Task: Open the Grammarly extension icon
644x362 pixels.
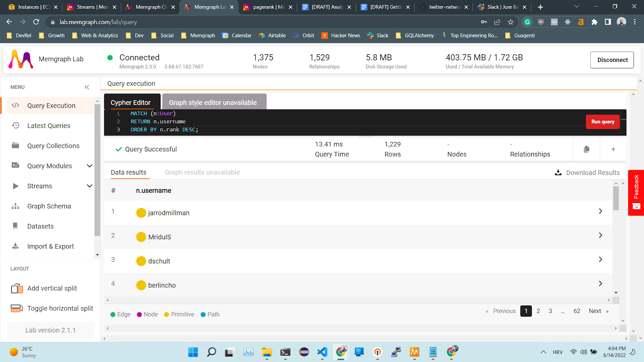Action: tap(527, 22)
